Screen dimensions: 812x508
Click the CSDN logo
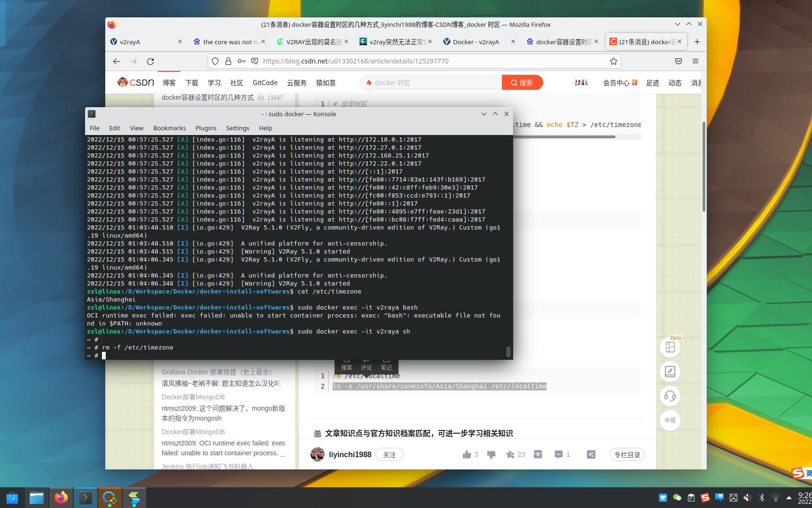pyautogui.click(x=135, y=82)
